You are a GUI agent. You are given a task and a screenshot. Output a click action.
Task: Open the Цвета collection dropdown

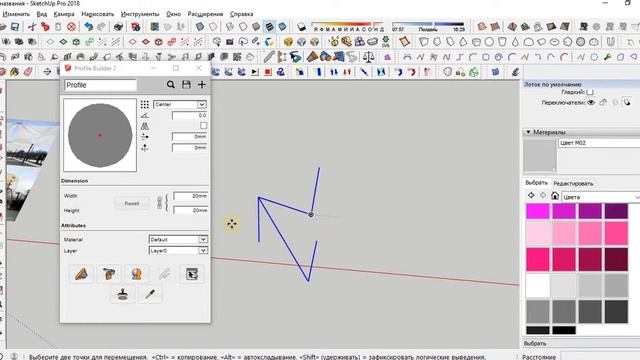point(601,197)
